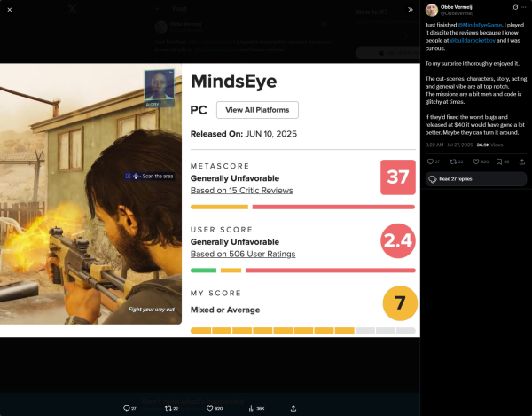Close the image viewer with the X icon
Image resolution: width=532 pixels, height=416 pixels.
(10, 10)
